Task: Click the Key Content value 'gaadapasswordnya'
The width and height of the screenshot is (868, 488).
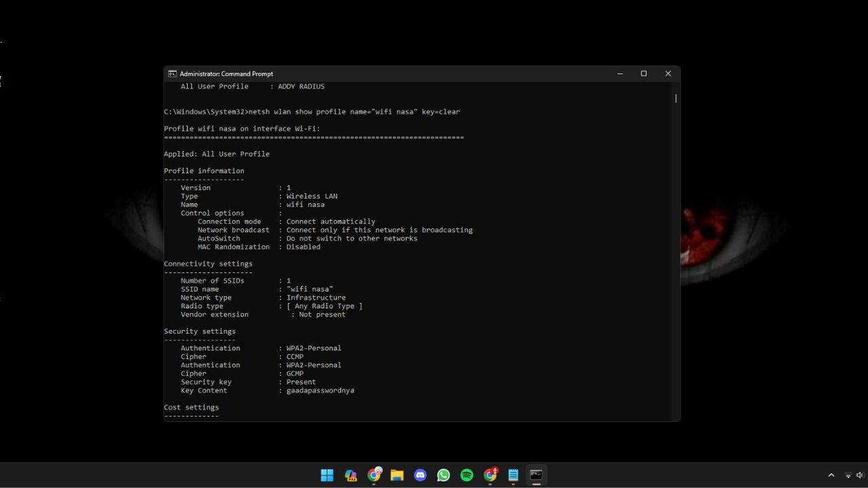Action: (320, 390)
